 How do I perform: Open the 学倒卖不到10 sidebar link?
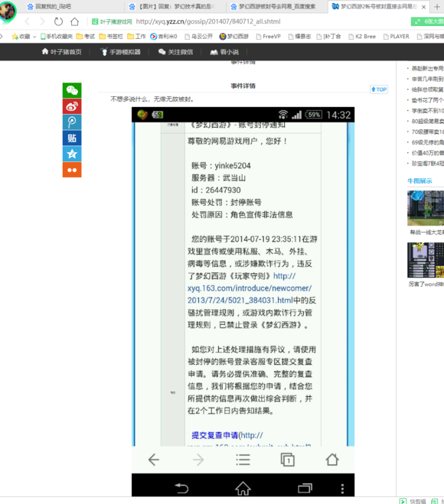coord(427,111)
